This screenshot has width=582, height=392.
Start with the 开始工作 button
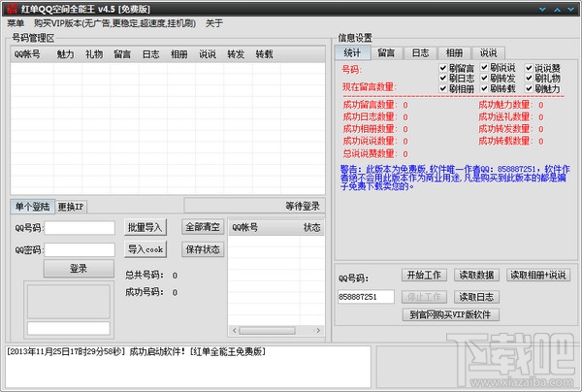point(424,275)
